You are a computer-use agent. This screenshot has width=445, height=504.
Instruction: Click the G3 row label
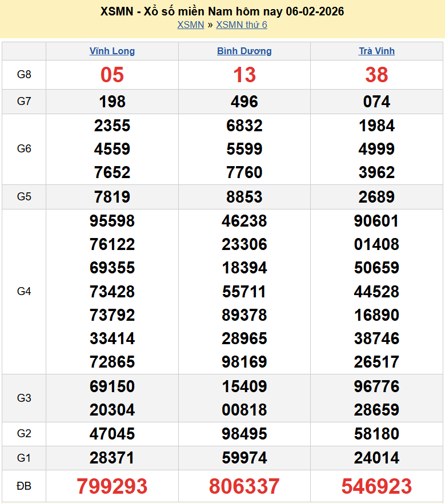pos(24,398)
